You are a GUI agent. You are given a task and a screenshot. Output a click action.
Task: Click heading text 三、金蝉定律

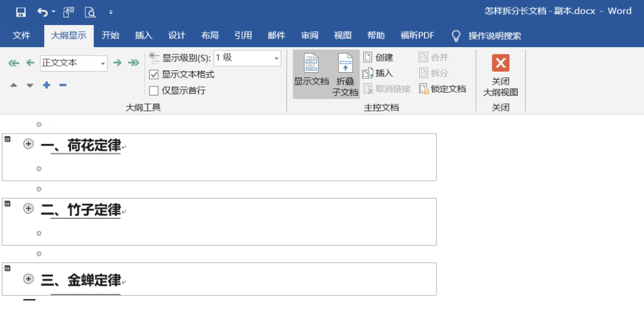coord(81,280)
